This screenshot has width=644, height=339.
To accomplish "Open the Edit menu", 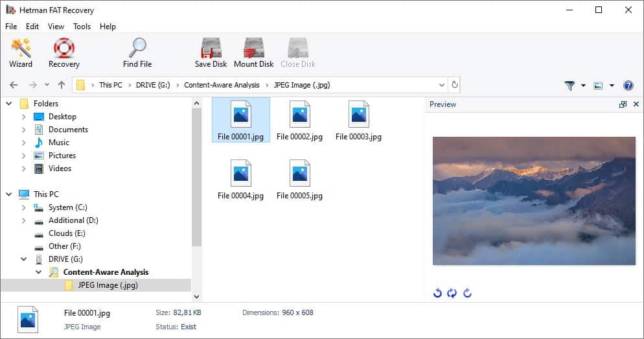I will (x=32, y=27).
